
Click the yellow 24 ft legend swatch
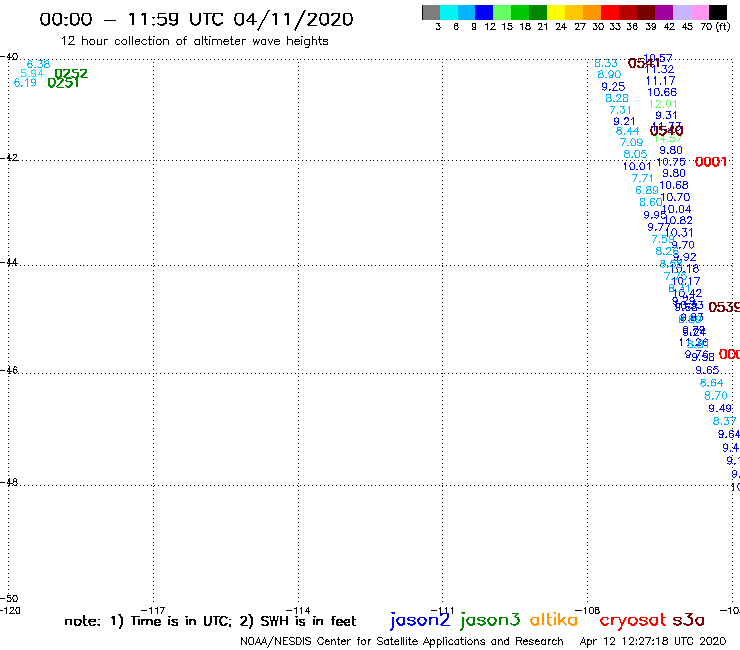556,12
